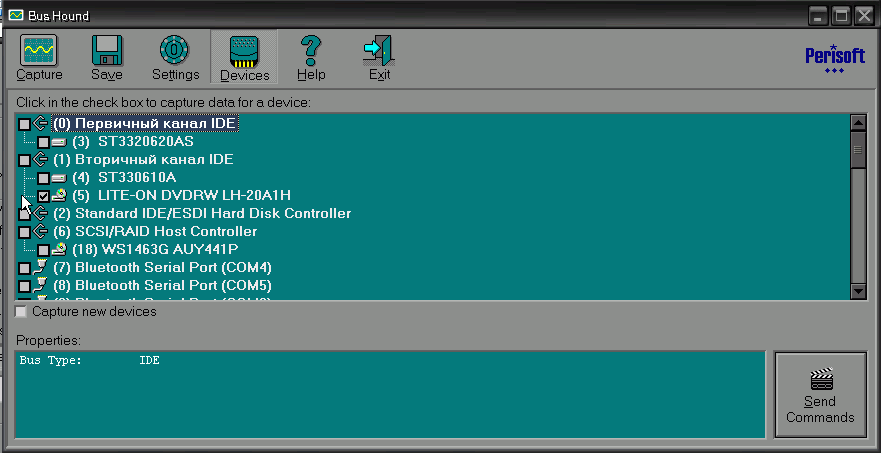Click the Bus Type IDE properties text
Viewport: 881px width, 453px height.
[x=89, y=360]
